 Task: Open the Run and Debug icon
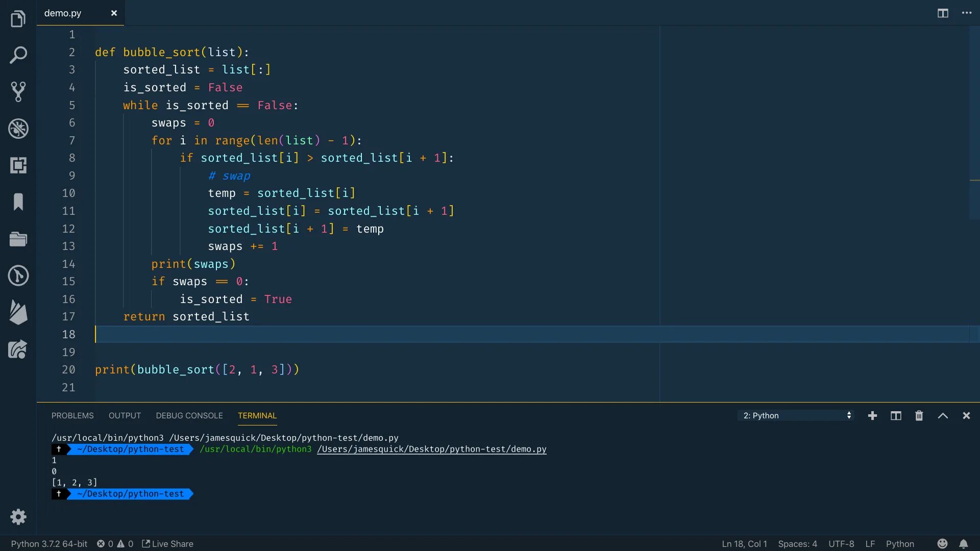(x=18, y=129)
